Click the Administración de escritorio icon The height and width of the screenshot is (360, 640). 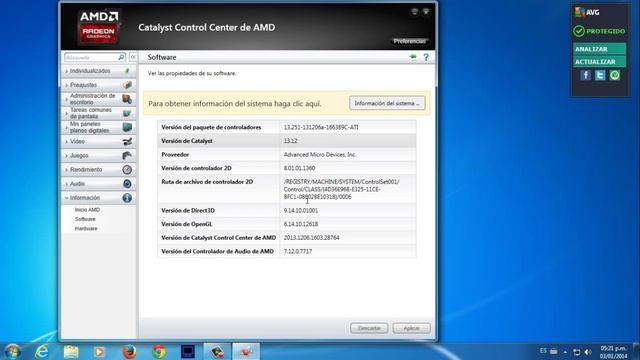127,99
